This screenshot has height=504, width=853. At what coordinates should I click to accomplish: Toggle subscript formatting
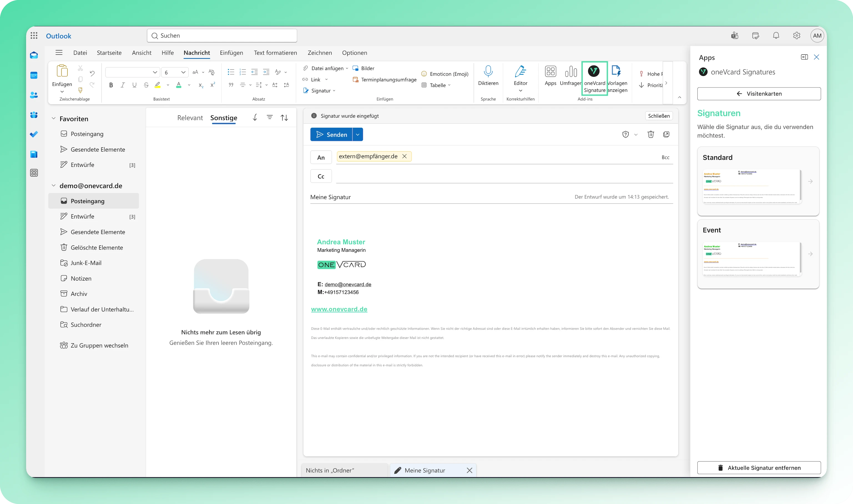pos(201,85)
